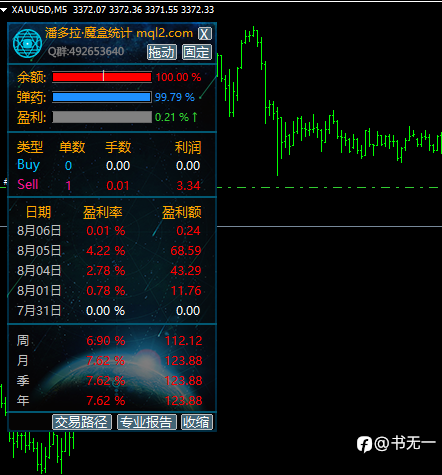Click the 99.79 % ammo value
The image size is (442, 475).
click(x=175, y=97)
